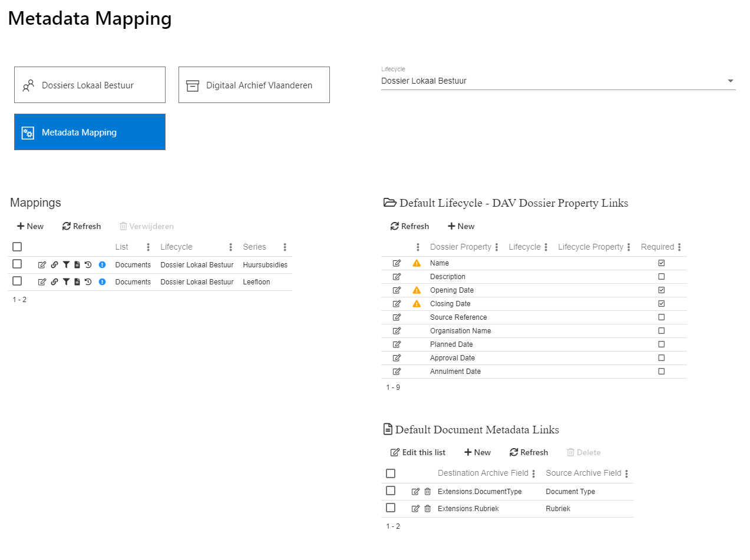Go to the Dossiers Lokaal Bestuur section
The width and height of the screenshot is (750, 560).
pyautogui.click(x=90, y=85)
